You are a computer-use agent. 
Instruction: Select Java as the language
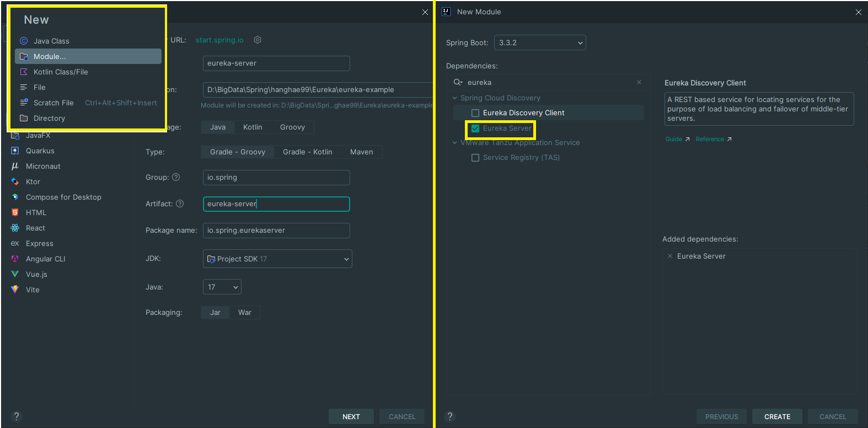pos(218,127)
